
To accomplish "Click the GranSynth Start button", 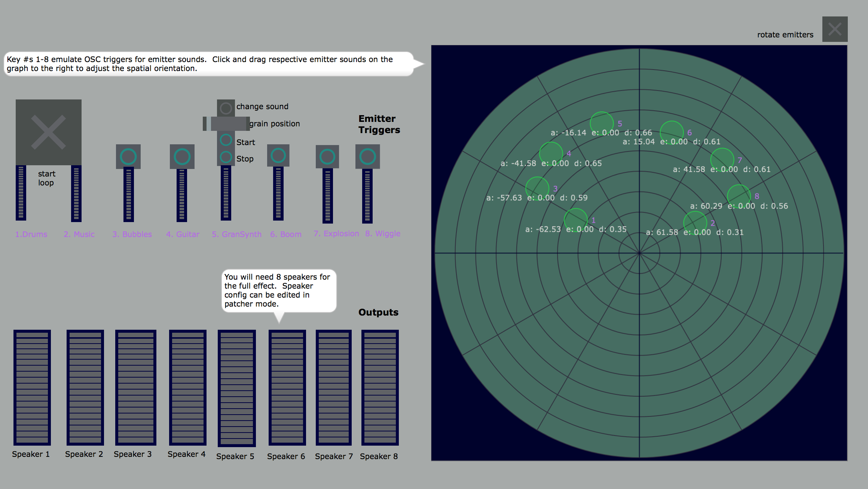I will (226, 140).
